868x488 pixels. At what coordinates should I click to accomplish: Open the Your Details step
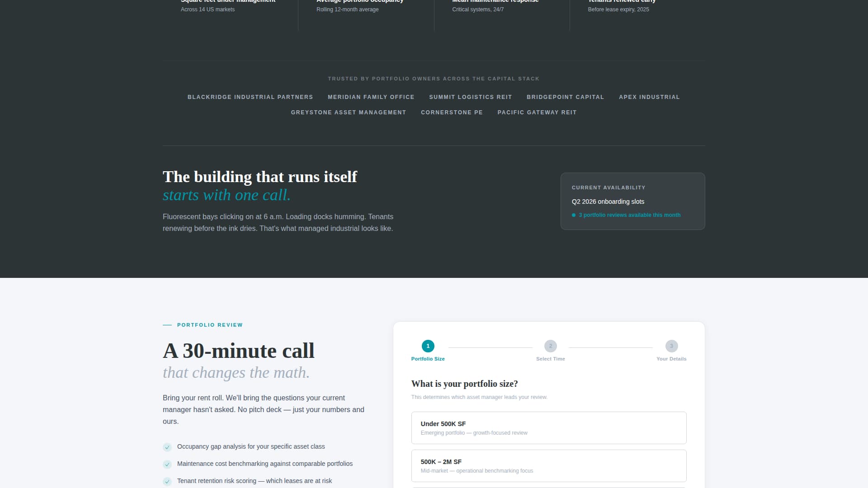pyautogui.click(x=671, y=352)
